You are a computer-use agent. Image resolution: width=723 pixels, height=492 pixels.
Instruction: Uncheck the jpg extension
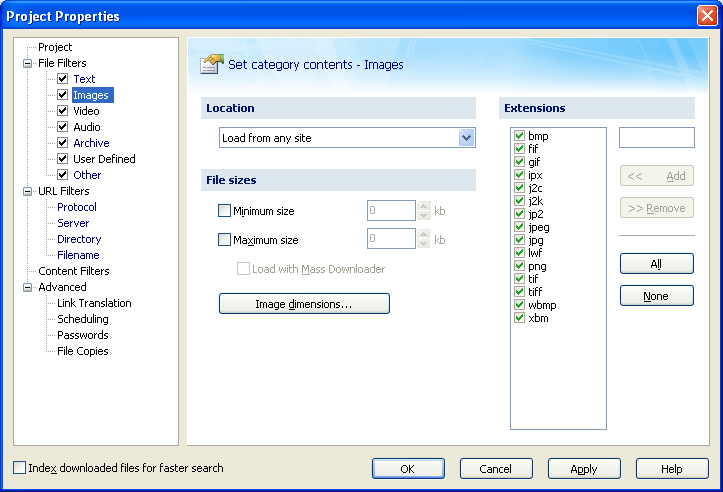coord(519,240)
